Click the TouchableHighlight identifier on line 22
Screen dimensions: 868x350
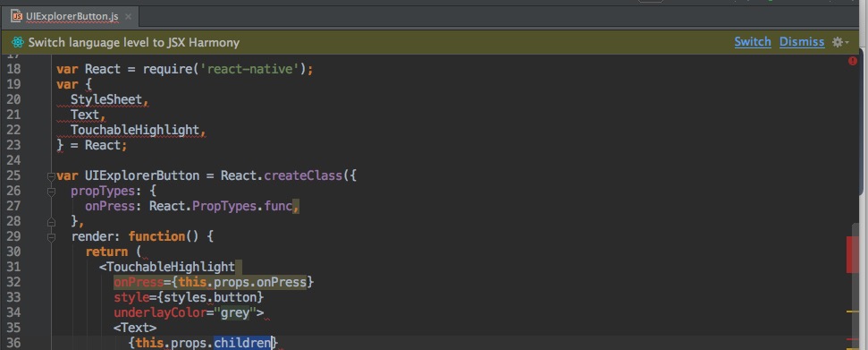click(134, 130)
